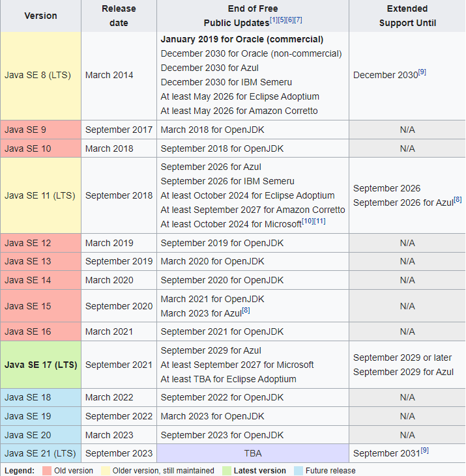The height and width of the screenshot is (476, 466).
Task: Open reference [6] in the column header
Action: click(290, 20)
